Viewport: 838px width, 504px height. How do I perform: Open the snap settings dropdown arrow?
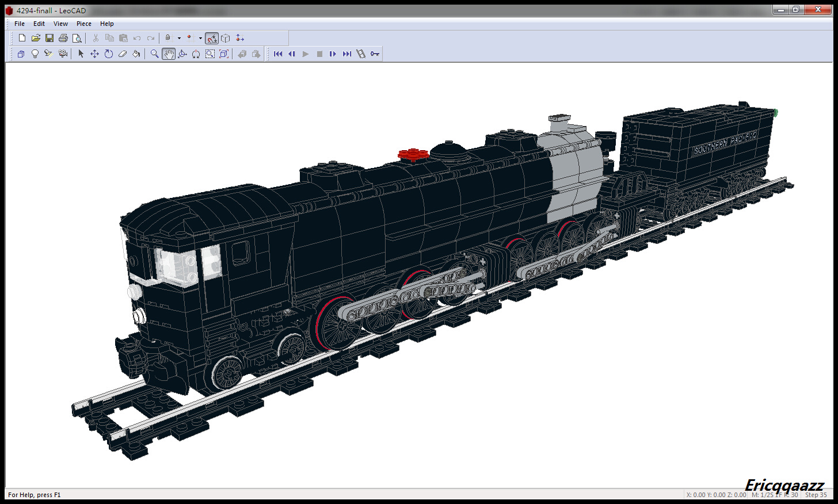click(x=200, y=38)
